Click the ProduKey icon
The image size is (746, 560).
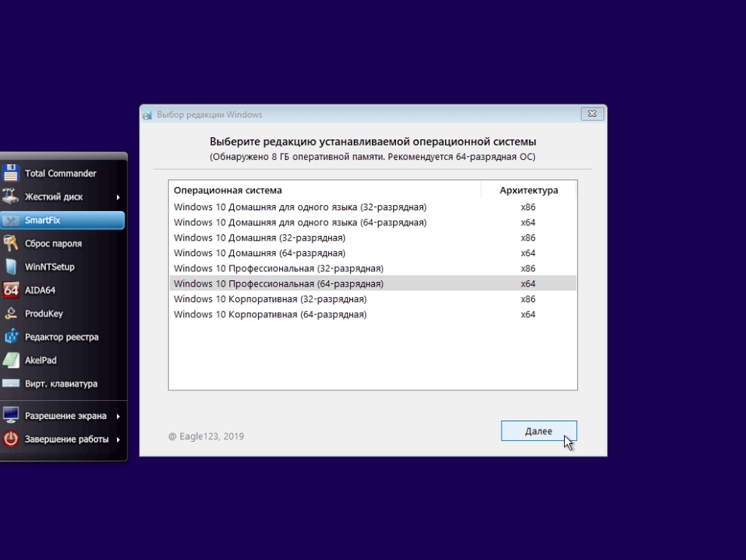coord(11,314)
